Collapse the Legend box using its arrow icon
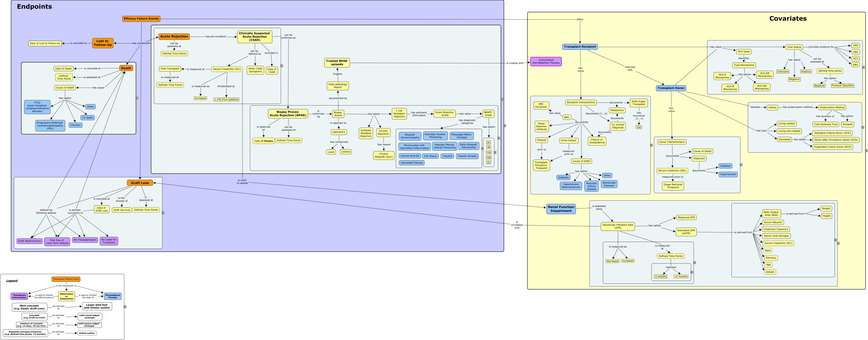 125,307
